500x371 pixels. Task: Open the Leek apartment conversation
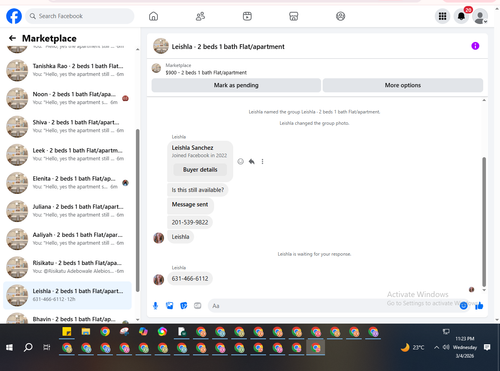point(67,154)
